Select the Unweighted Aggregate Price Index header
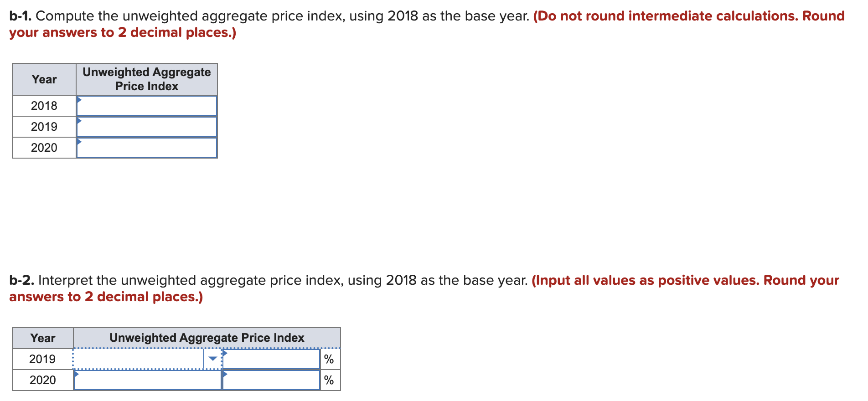The height and width of the screenshot is (401, 868). (x=146, y=79)
